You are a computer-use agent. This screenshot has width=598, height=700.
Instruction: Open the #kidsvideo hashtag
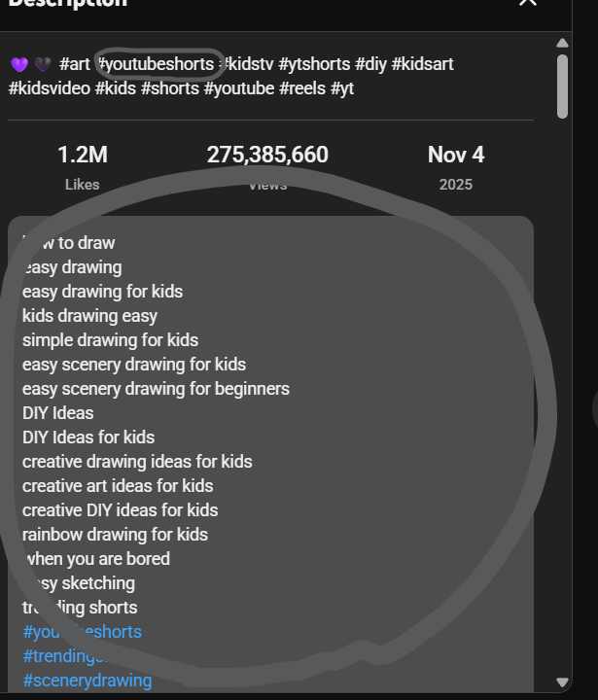tap(50, 87)
